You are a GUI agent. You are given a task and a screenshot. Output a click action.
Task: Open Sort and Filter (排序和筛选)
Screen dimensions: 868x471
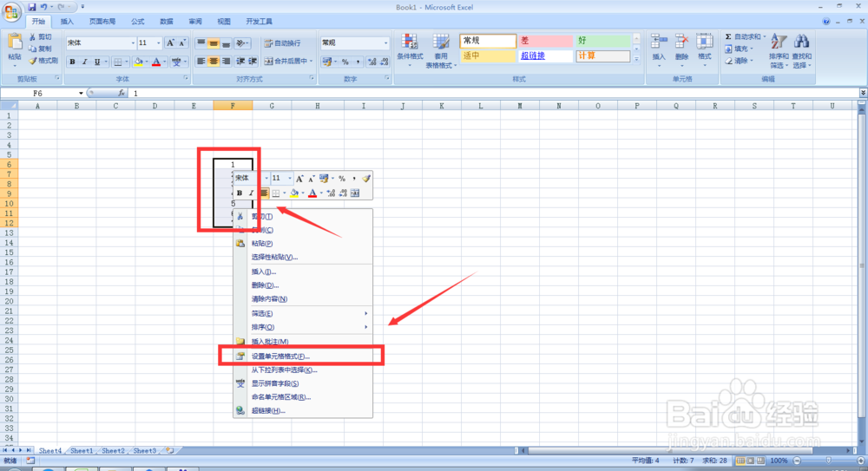[779, 51]
